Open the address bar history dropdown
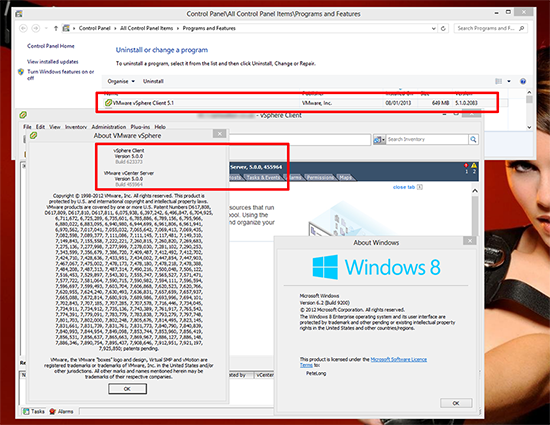 pos(434,28)
